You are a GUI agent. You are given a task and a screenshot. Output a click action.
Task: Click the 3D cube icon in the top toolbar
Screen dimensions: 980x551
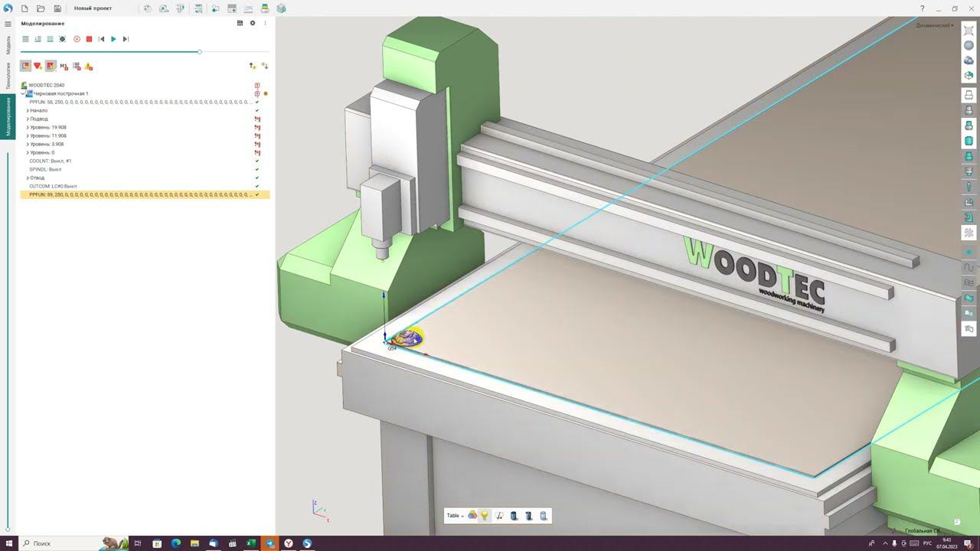pos(281,8)
